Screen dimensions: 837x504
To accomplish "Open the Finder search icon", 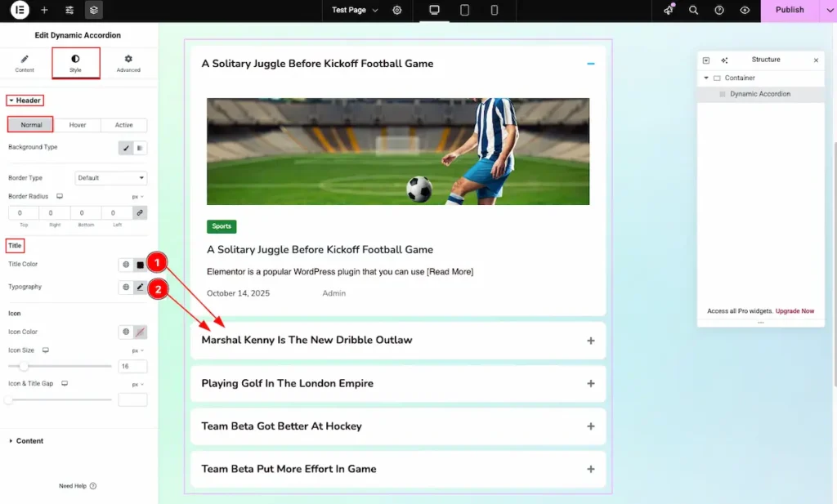I will [694, 11].
